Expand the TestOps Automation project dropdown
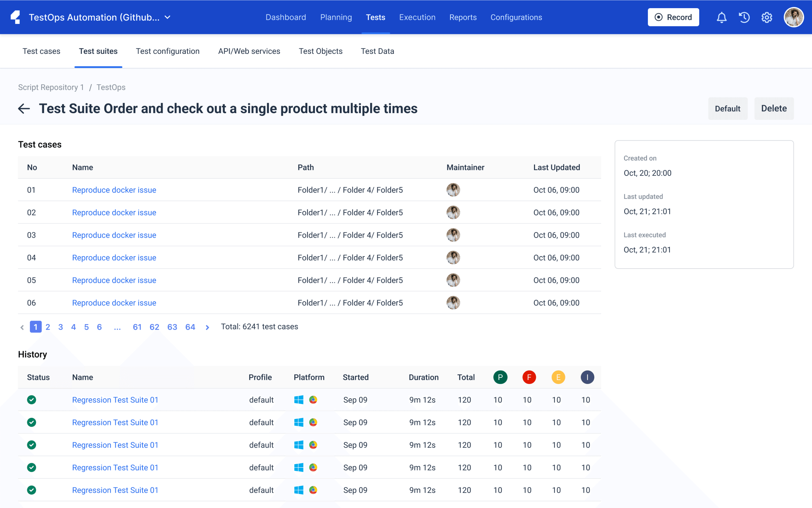 pos(167,17)
